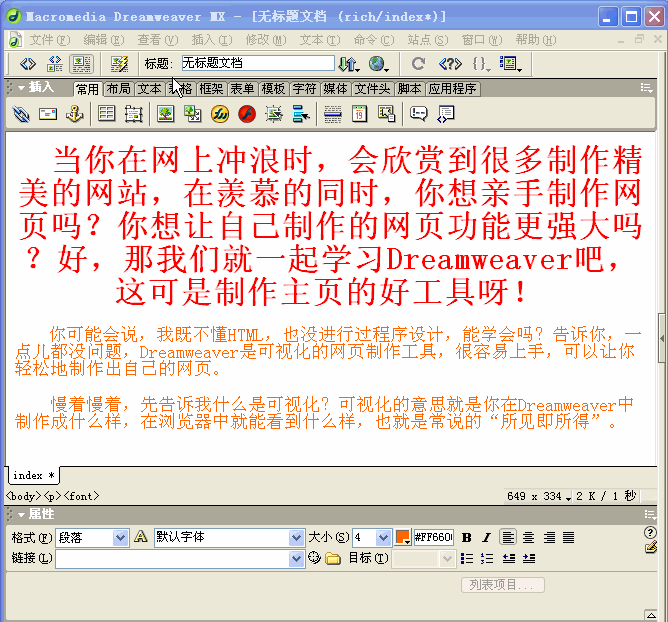Open the 格式 paragraph format dropdown
The height and width of the screenshot is (622, 668).
pyautogui.click(x=121, y=538)
